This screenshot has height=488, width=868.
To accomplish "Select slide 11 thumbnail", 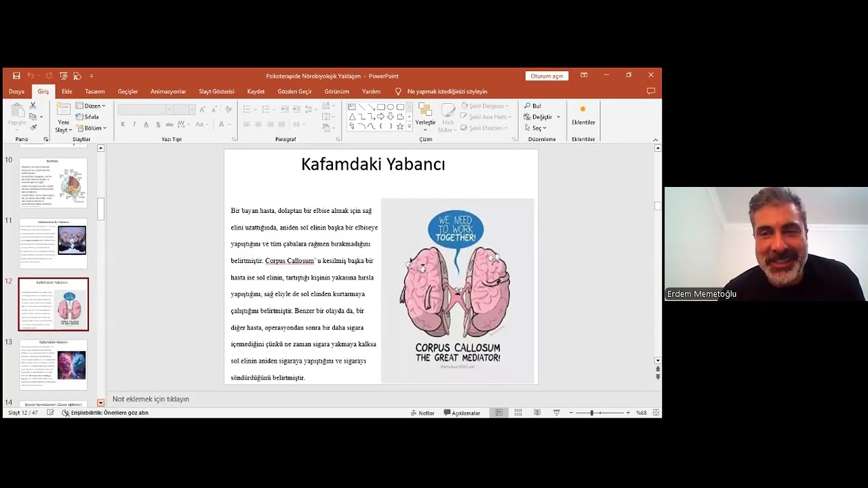I will click(x=54, y=244).
